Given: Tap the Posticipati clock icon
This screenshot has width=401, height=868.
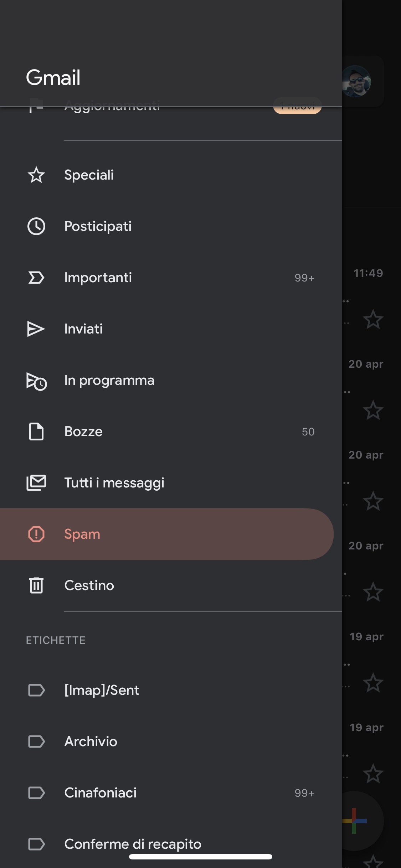Looking at the screenshot, I should point(36,227).
